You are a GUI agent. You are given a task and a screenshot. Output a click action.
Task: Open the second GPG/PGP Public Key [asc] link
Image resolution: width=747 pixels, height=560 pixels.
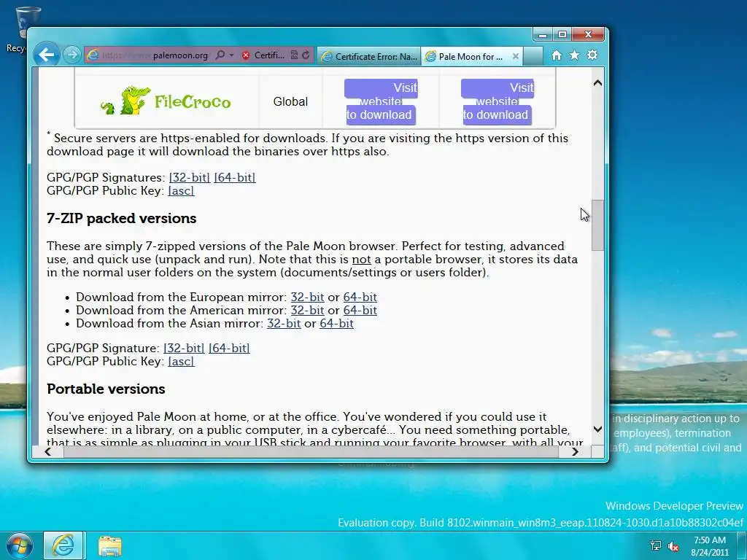(x=181, y=362)
